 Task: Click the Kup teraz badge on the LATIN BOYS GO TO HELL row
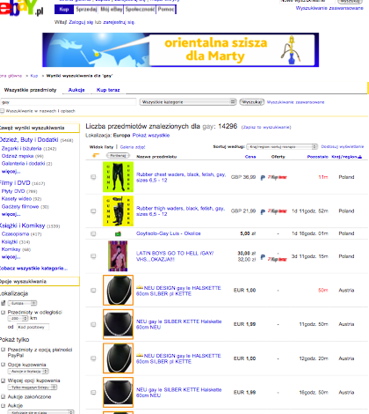277,259
